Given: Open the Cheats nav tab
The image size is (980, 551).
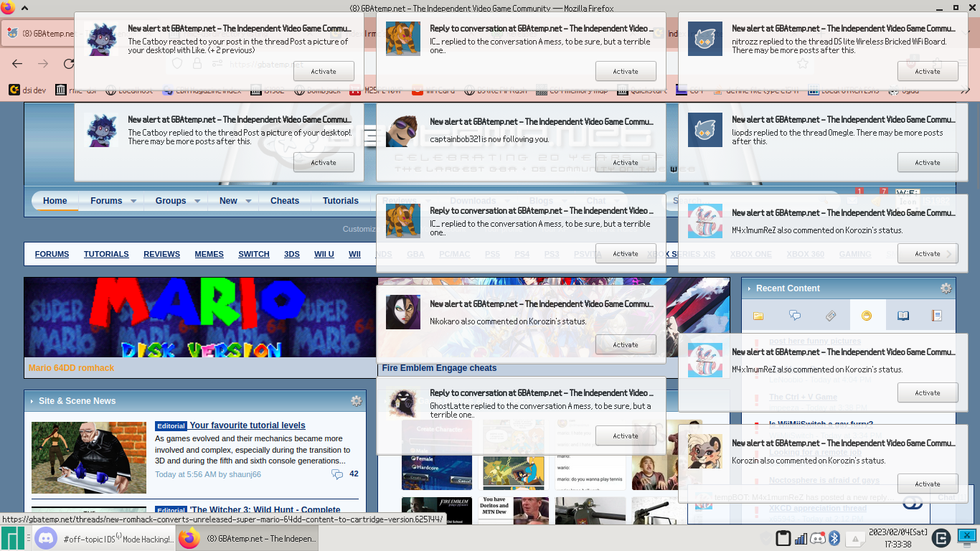Looking at the screenshot, I should point(285,201).
